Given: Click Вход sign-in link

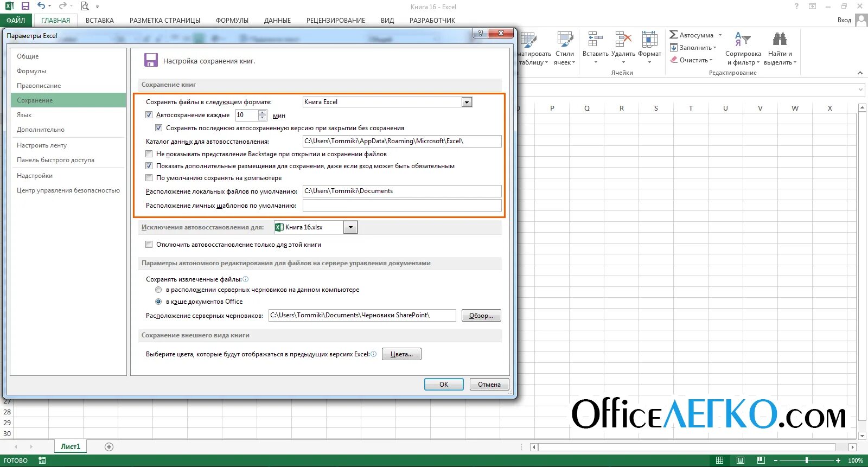Looking at the screenshot, I should (844, 20).
